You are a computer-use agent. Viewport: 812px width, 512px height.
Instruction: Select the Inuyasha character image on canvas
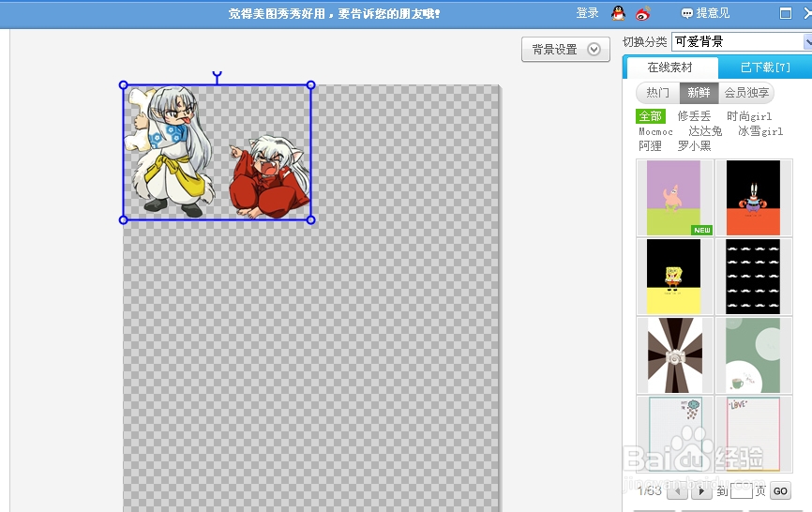[269, 177]
